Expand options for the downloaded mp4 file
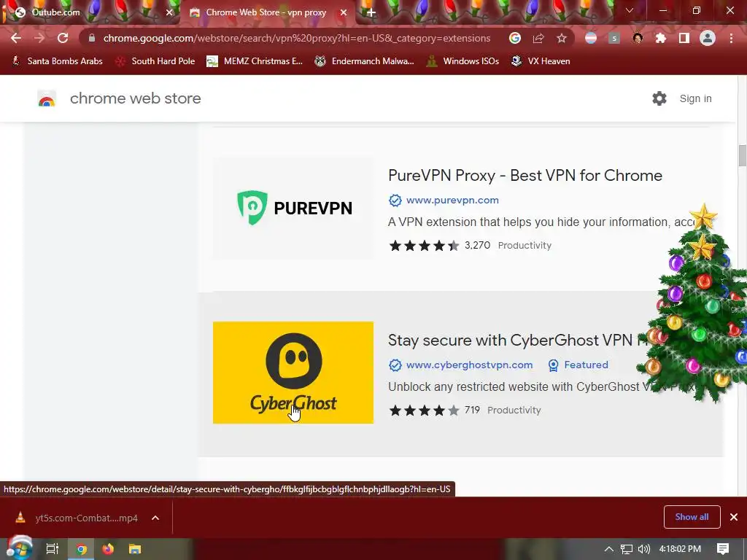Image resolution: width=747 pixels, height=560 pixels. click(x=155, y=518)
